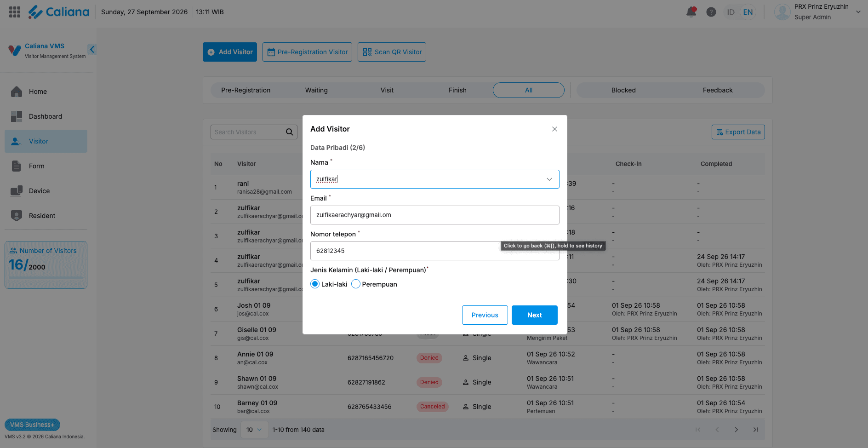This screenshot has width=868, height=448.
Task: Expand the user account menu chevron
Action: [858, 12]
